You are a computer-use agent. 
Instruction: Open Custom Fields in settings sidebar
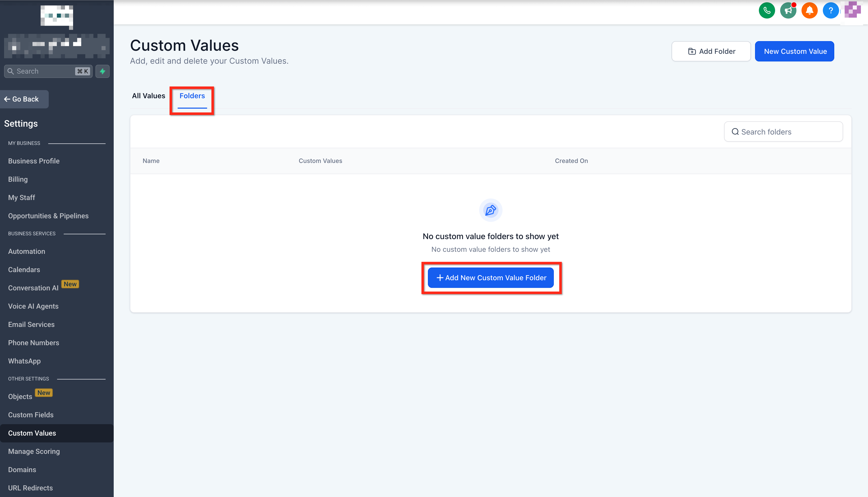(x=31, y=415)
